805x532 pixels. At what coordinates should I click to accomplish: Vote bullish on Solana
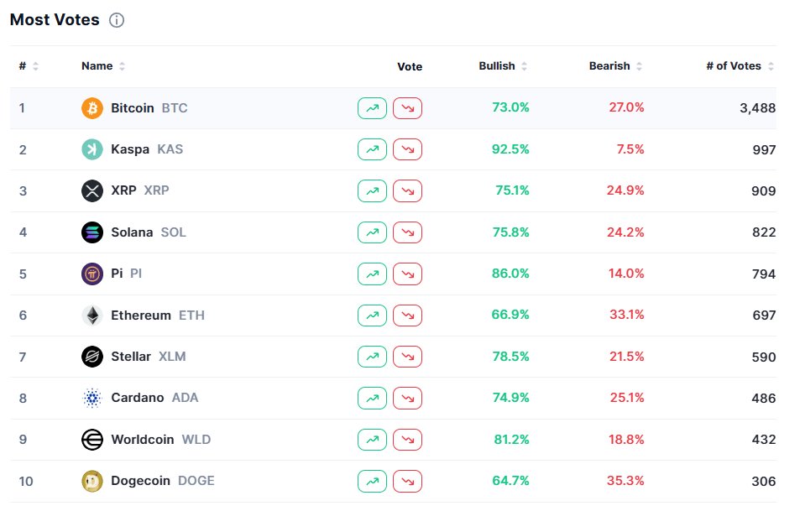coord(372,232)
